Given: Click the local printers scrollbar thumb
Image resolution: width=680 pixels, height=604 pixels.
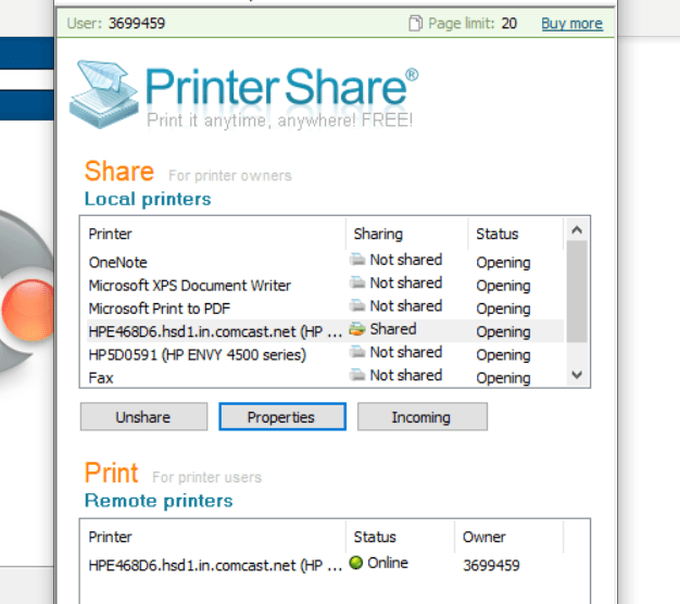Looking at the screenshot, I should (577, 291).
